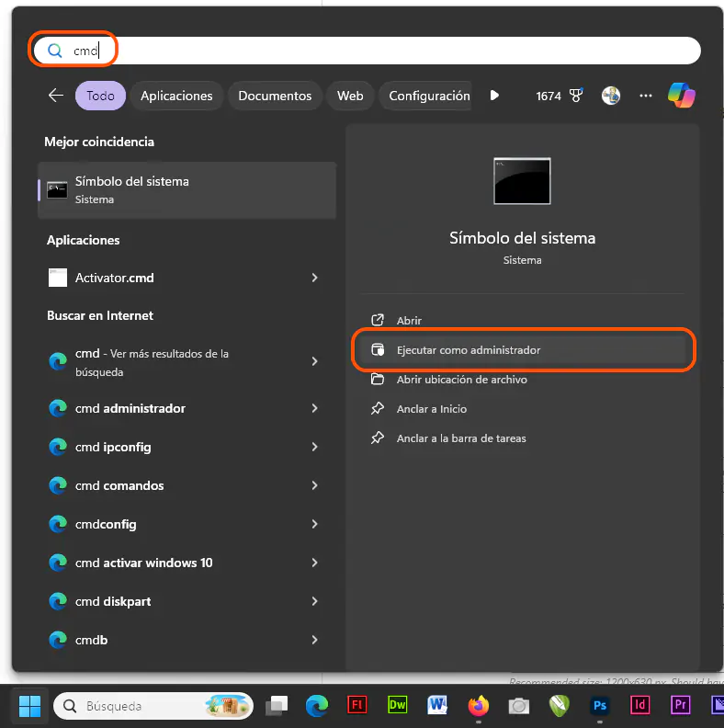Click the Edge icon next to cmd ipconfig
724x728 pixels.
(58, 447)
